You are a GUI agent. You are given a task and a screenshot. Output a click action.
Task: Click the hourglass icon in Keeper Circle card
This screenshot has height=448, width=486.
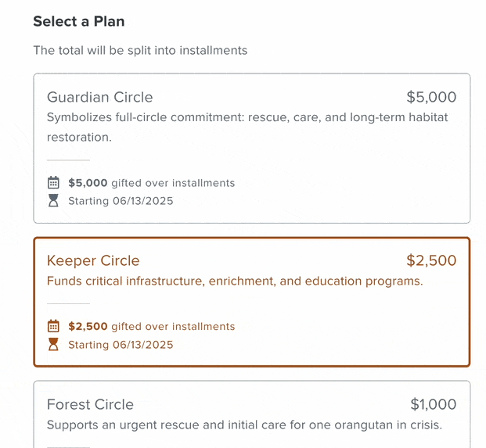click(x=53, y=344)
